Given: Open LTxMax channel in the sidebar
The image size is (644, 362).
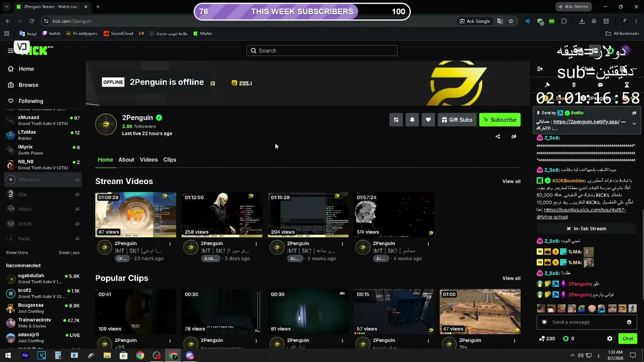Looking at the screenshot, I should (43, 135).
